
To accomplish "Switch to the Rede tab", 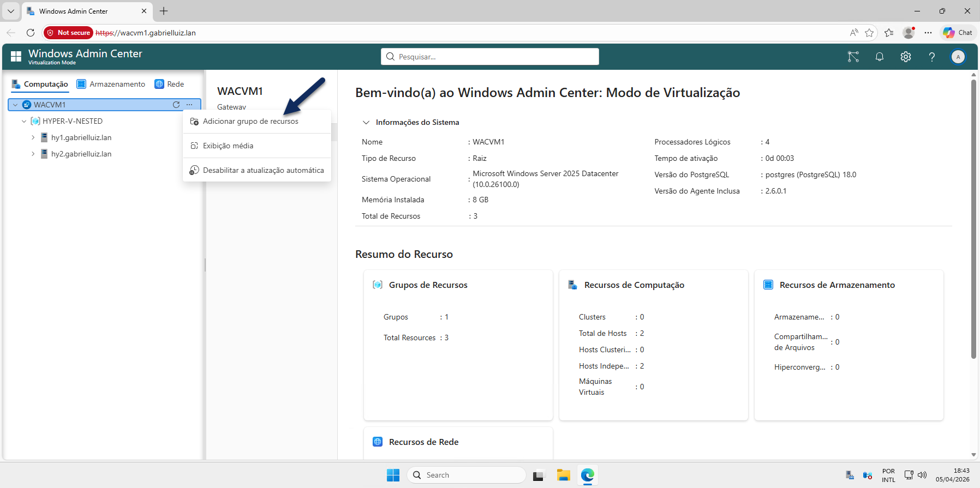I will click(x=170, y=84).
